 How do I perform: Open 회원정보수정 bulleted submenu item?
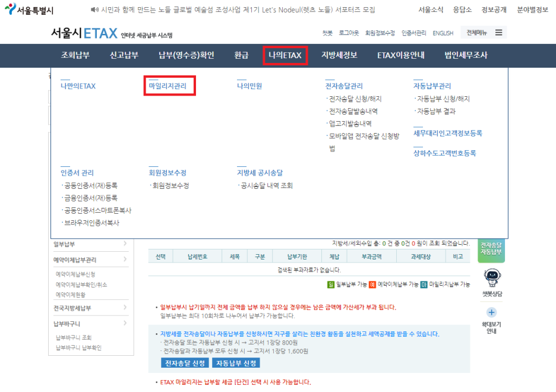tap(169, 185)
